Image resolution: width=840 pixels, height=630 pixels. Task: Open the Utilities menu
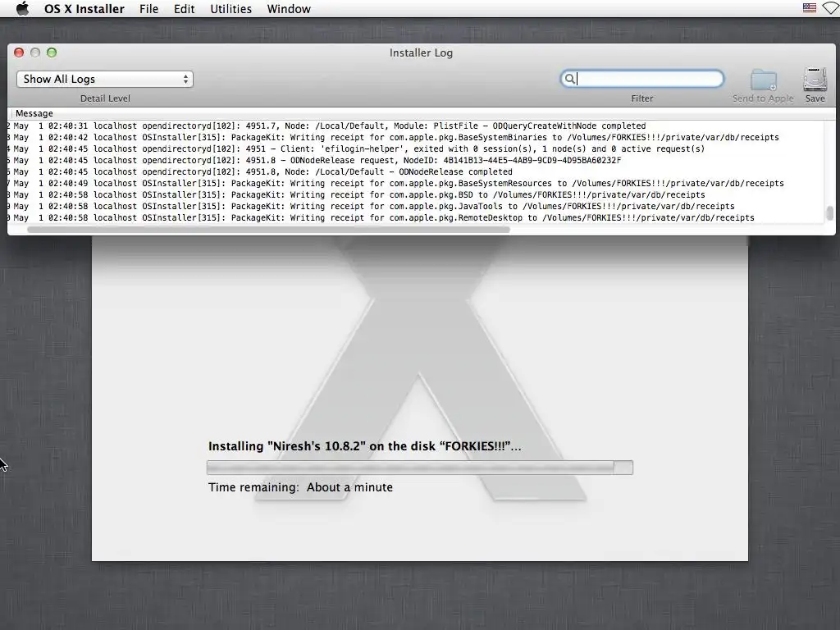231,8
